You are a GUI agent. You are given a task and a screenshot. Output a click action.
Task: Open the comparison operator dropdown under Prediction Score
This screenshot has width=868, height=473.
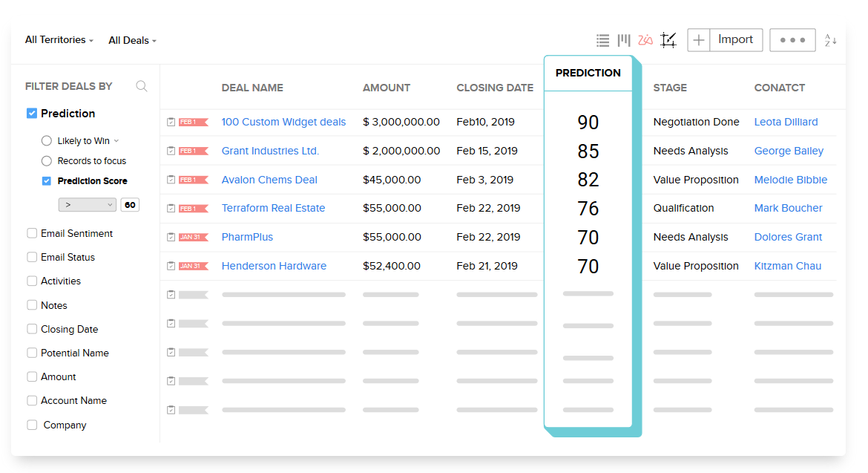[87, 204]
